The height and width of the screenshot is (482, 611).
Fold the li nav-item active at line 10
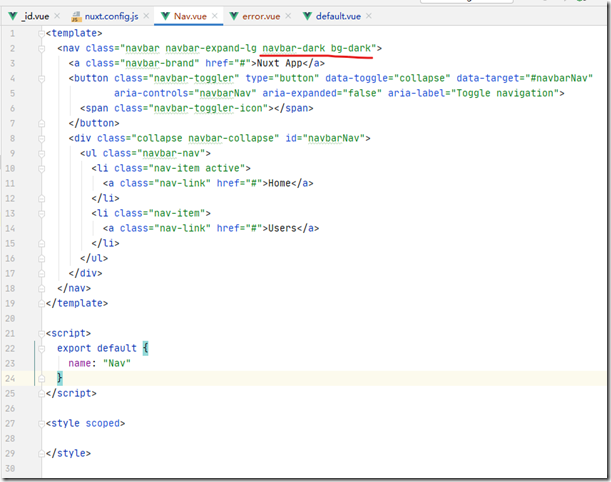[41, 169]
